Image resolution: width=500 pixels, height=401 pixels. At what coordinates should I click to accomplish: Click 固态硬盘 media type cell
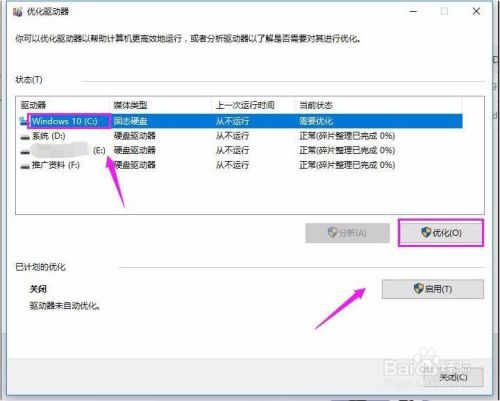click(x=130, y=121)
